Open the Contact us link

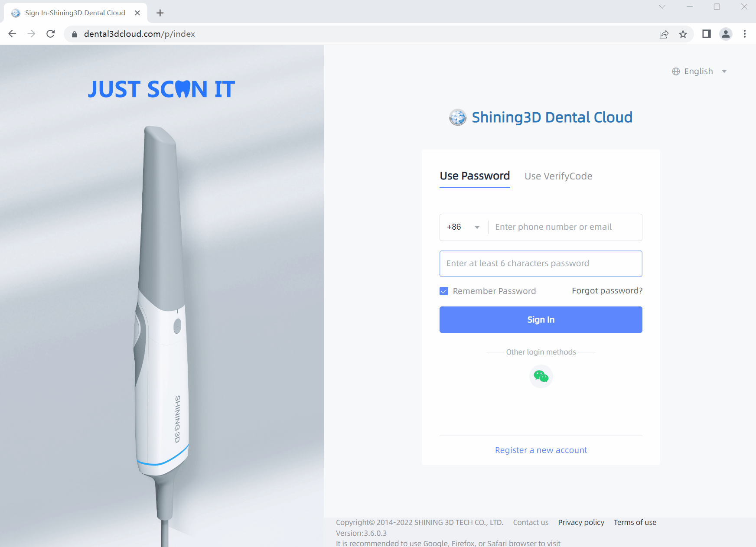click(x=531, y=522)
